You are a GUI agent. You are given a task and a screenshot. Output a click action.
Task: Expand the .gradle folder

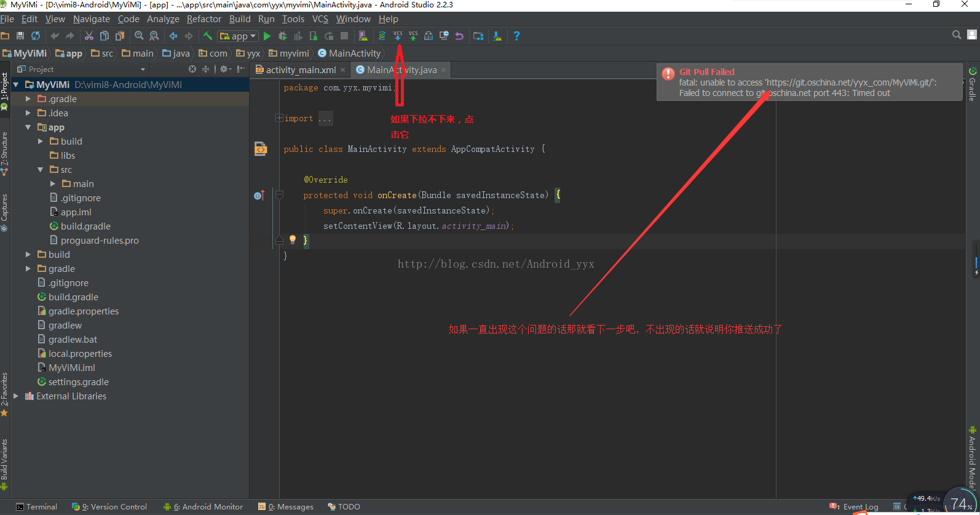[28, 98]
